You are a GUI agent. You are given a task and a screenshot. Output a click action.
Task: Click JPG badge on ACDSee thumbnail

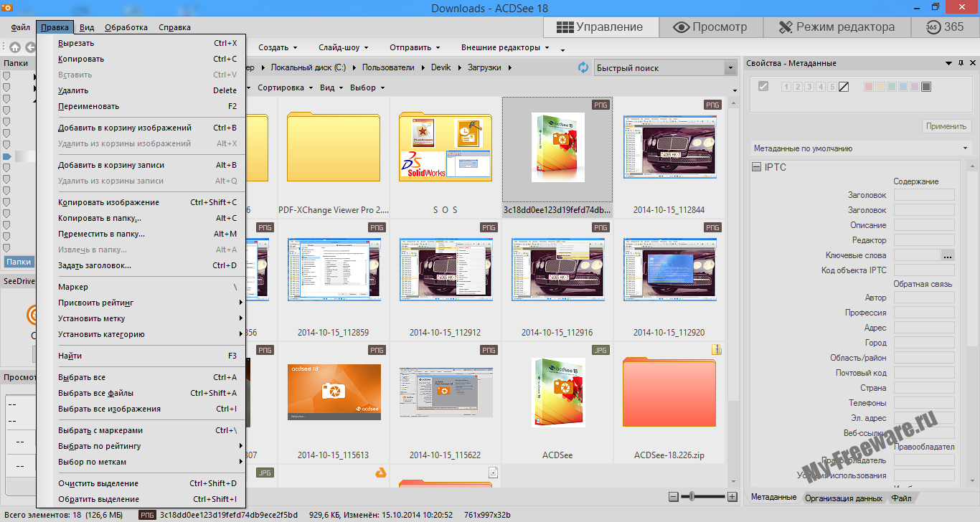coord(600,350)
